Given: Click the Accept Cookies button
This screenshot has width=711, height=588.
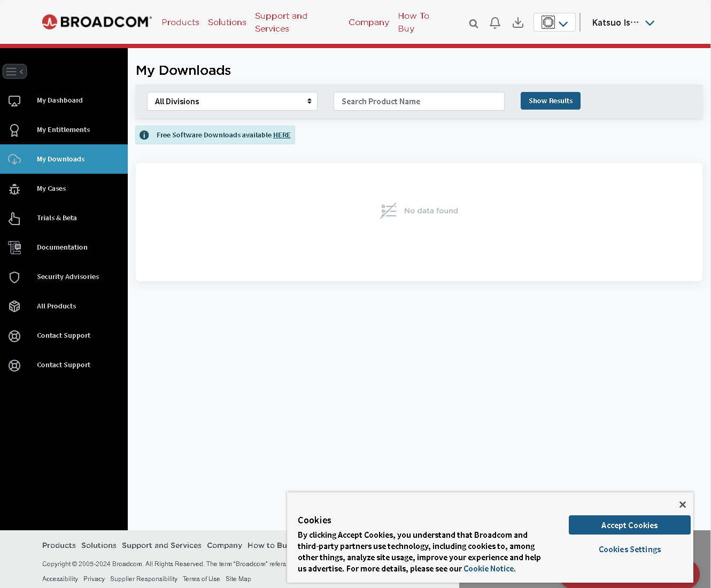Looking at the screenshot, I should [x=630, y=525].
